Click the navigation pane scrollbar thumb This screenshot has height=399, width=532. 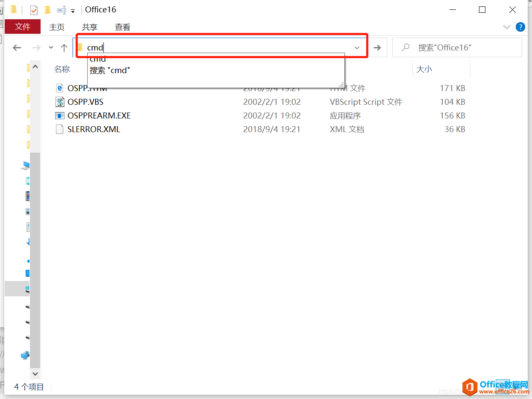35,260
